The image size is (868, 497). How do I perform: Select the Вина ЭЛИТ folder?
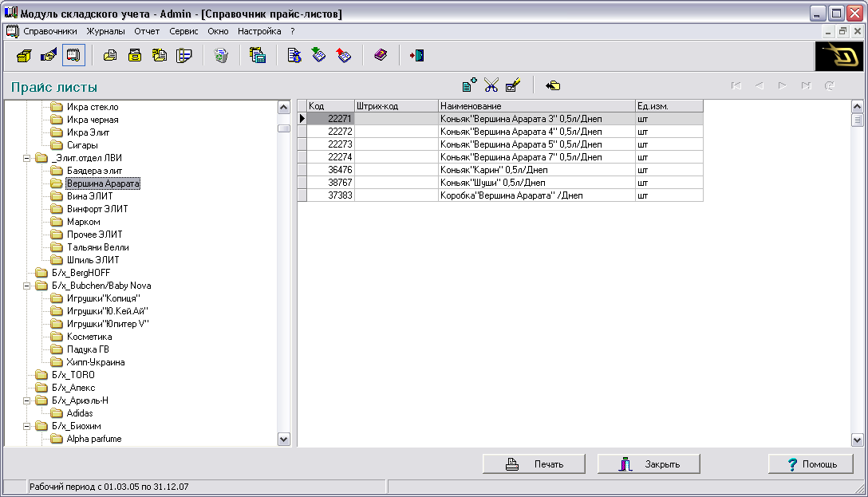pos(89,196)
